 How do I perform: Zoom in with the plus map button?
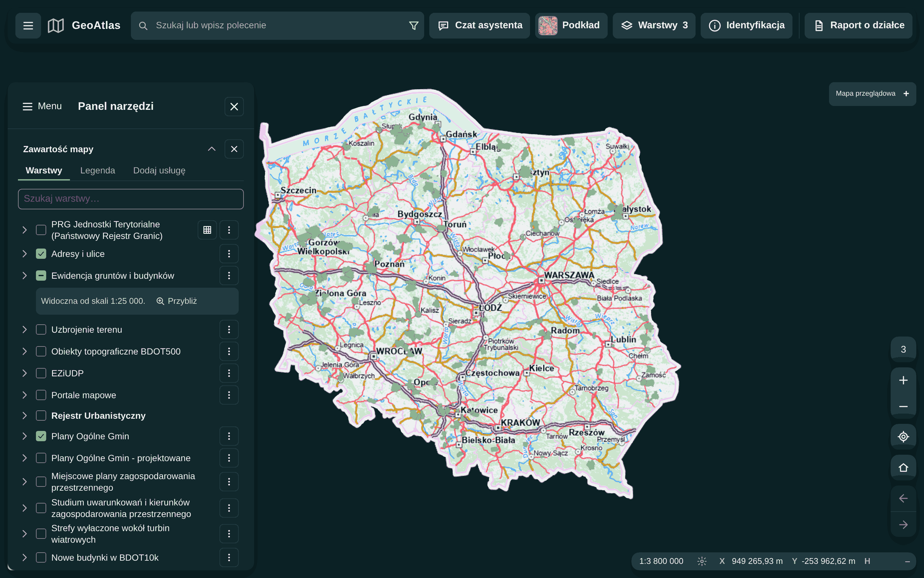tap(903, 381)
